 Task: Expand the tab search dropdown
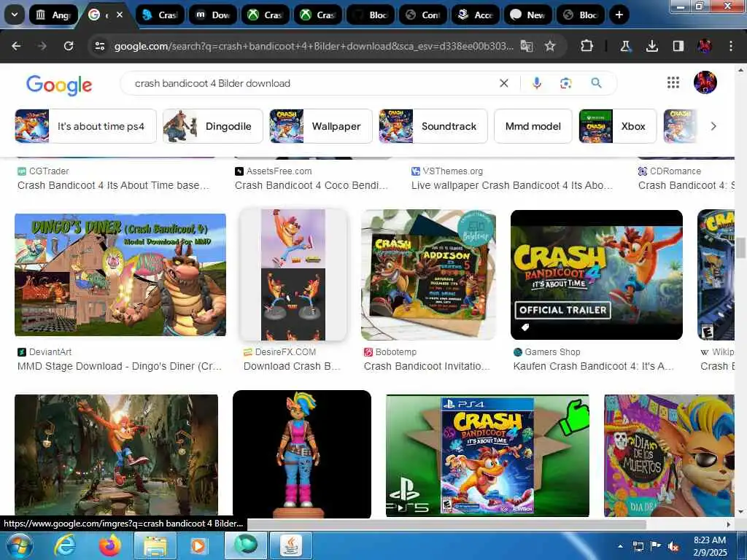pyautogui.click(x=15, y=15)
